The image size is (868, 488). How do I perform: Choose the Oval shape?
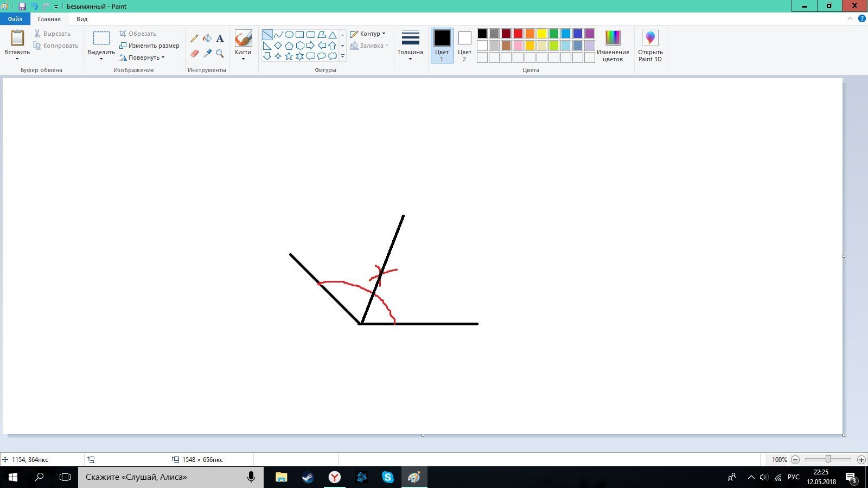click(x=289, y=35)
